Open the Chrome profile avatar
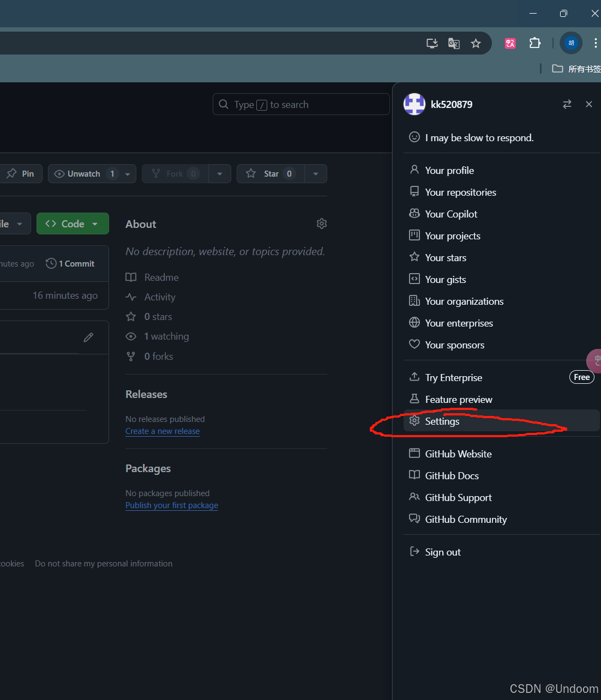 571,43
